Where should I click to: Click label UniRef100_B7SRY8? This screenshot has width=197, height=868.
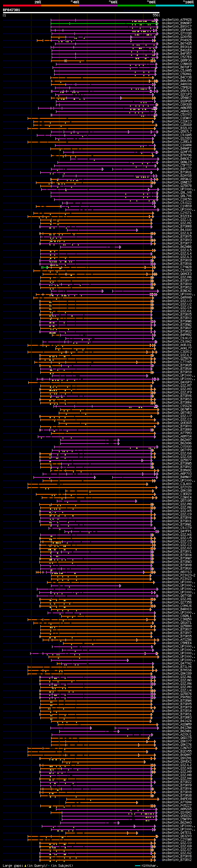click(x=177, y=856)
